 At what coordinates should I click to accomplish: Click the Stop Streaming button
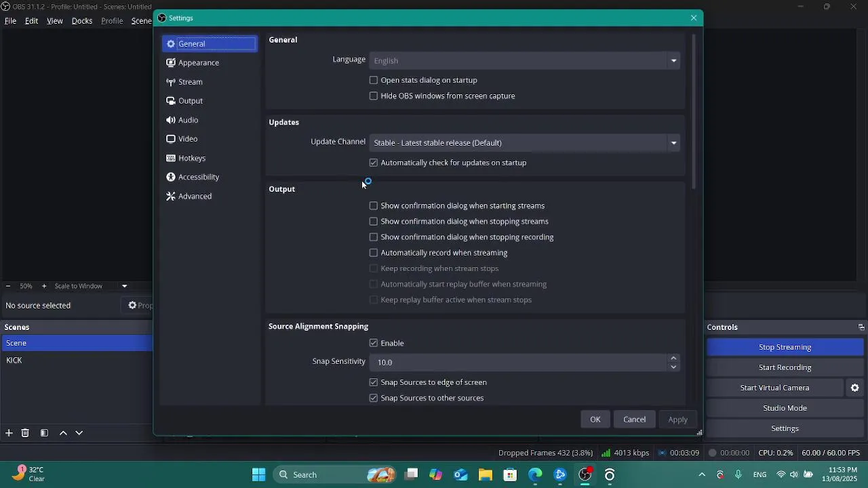[x=785, y=347]
